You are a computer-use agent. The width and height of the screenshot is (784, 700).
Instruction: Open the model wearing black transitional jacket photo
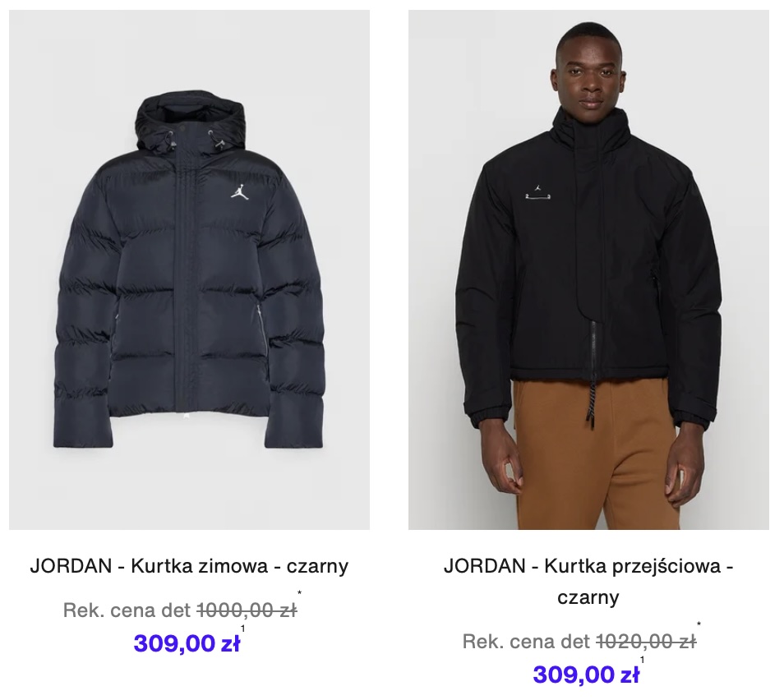coord(588,270)
